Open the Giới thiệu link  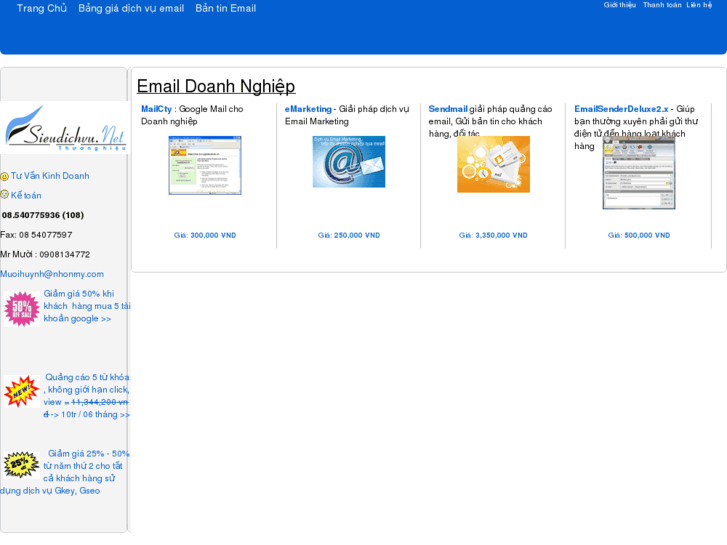(x=619, y=5)
